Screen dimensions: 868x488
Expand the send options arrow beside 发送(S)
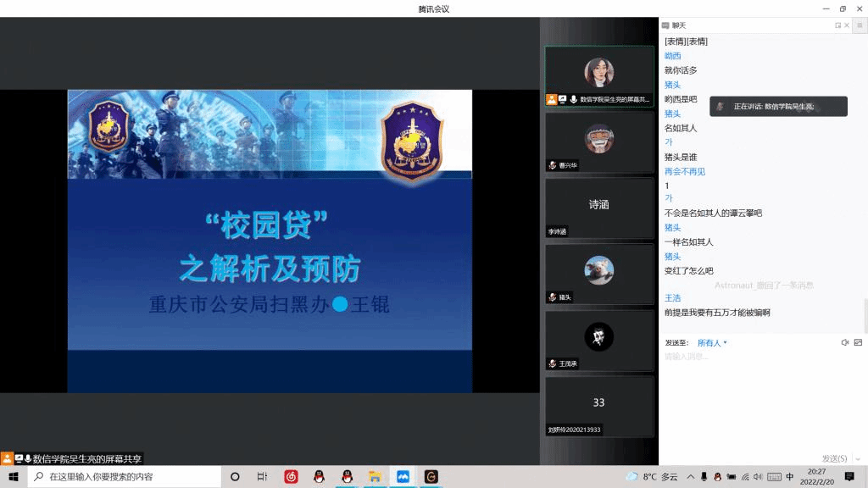pyautogui.click(x=858, y=458)
